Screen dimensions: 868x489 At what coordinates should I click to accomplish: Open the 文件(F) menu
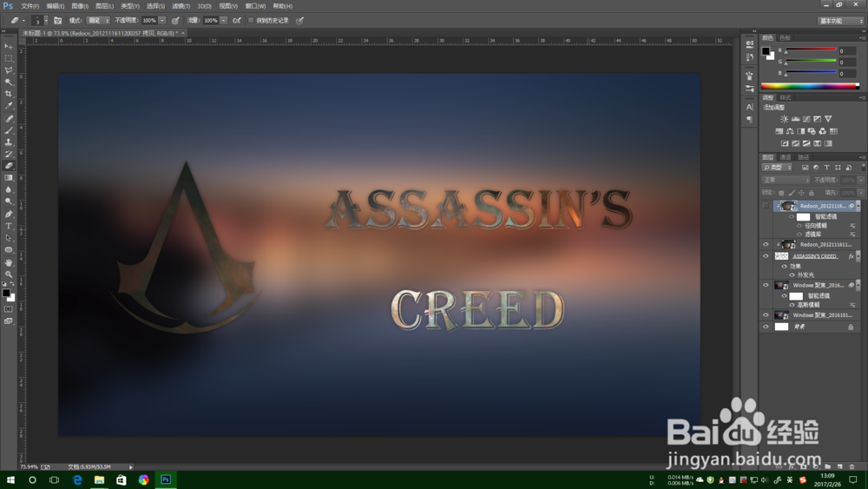click(x=30, y=6)
